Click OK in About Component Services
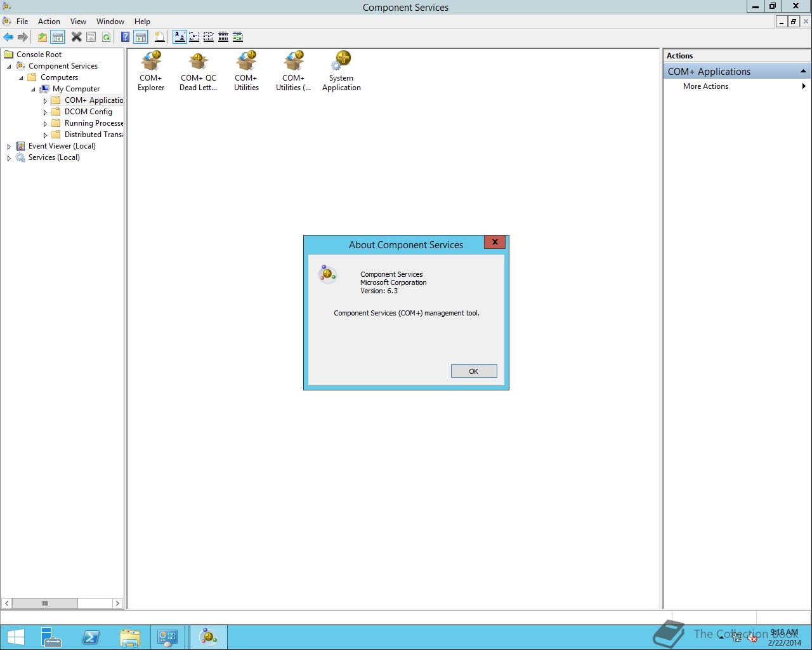Image resolution: width=812 pixels, height=650 pixels. click(474, 371)
